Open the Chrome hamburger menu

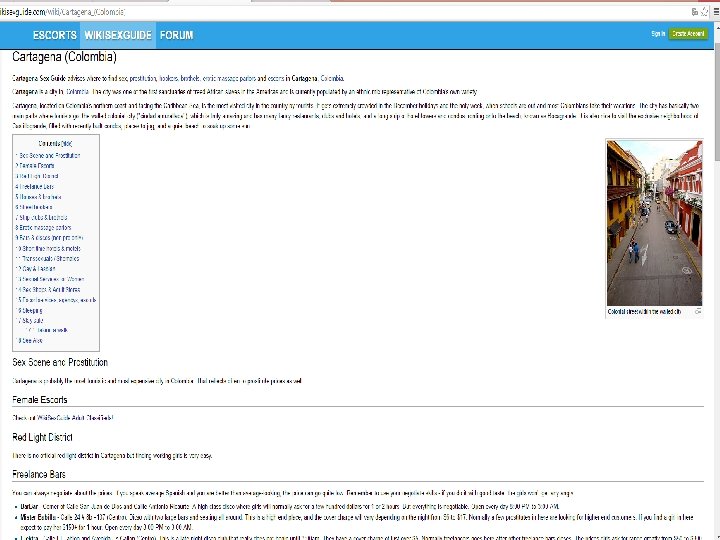(716, 12)
